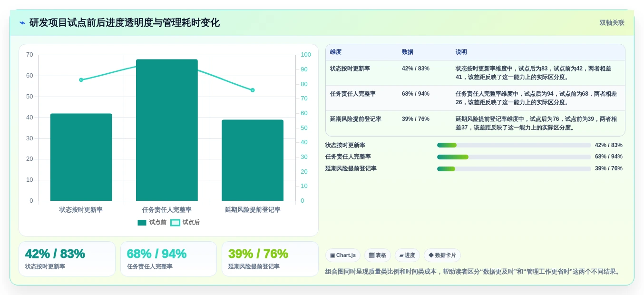644x295 pixels.
Task: Click progress value 68% / 94%
Action: [x=609, y=157]
